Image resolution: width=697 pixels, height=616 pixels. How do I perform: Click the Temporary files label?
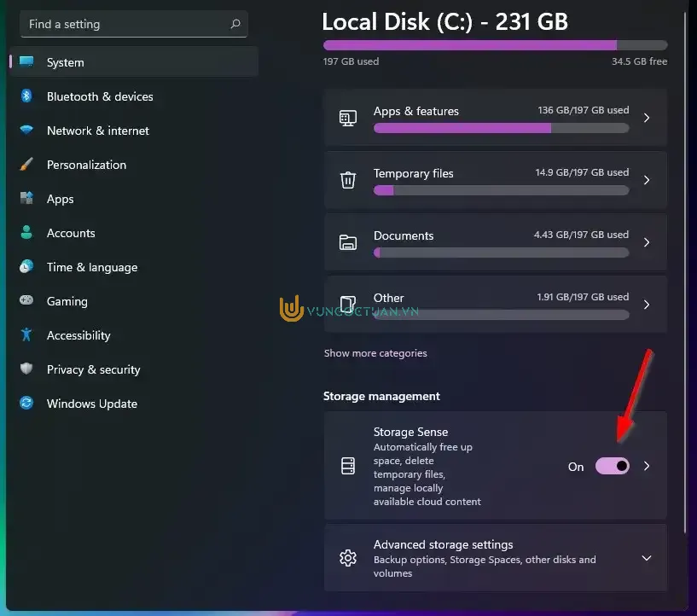click(x=413, y=173)
